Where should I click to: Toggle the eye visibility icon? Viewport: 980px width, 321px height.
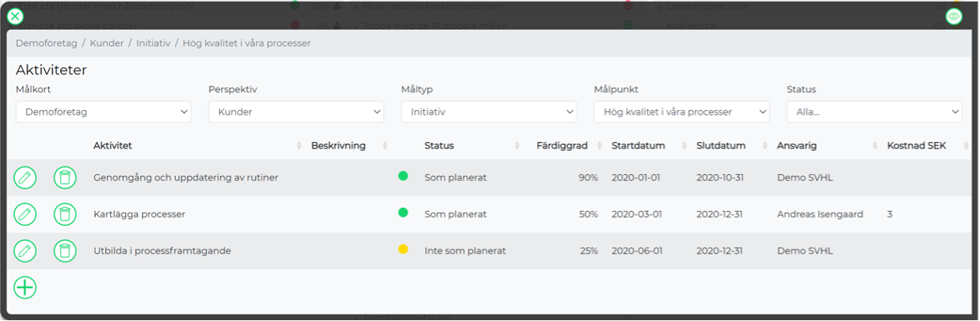(x=954, y=16)
